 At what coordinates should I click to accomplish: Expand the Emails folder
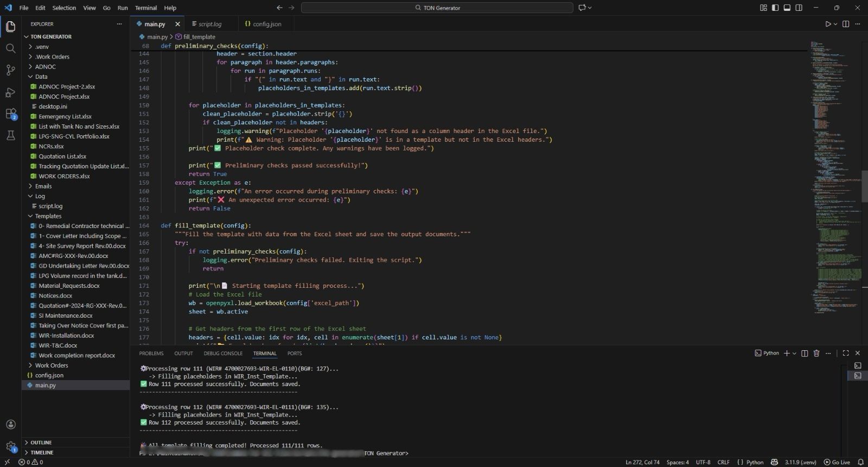coord(75,186)
